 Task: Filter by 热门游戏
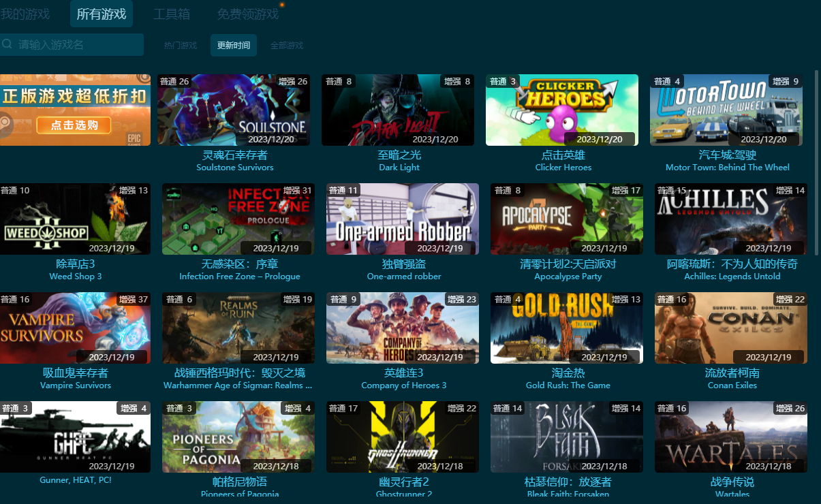[181, 46]
